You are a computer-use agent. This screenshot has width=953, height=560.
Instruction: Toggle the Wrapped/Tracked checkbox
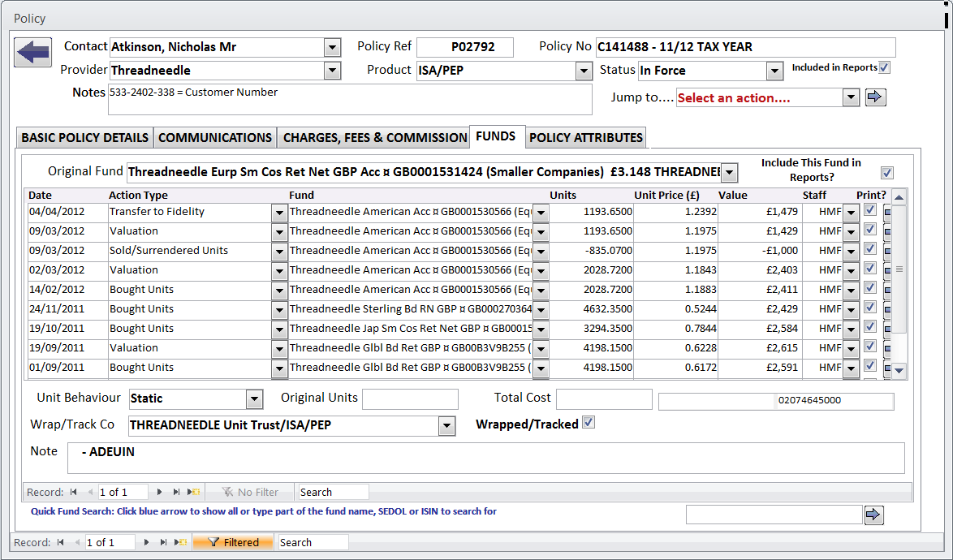tap(589, 423)
